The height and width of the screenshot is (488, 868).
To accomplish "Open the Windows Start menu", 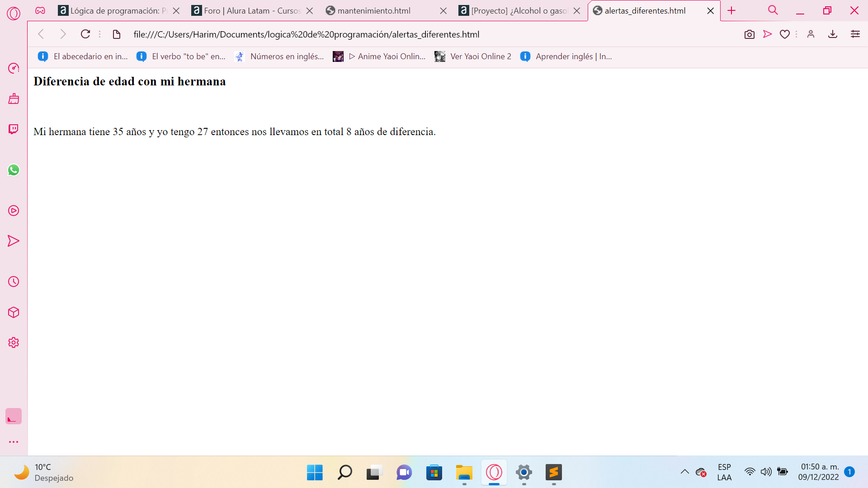I will pyautogui.click(x=315, y=473).
